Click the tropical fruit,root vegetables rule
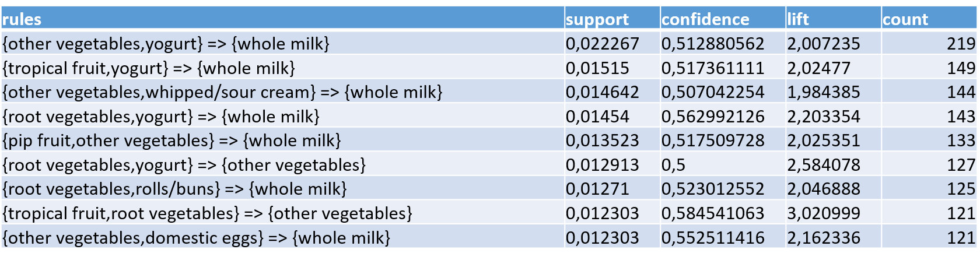 click(x=208, y=213)
